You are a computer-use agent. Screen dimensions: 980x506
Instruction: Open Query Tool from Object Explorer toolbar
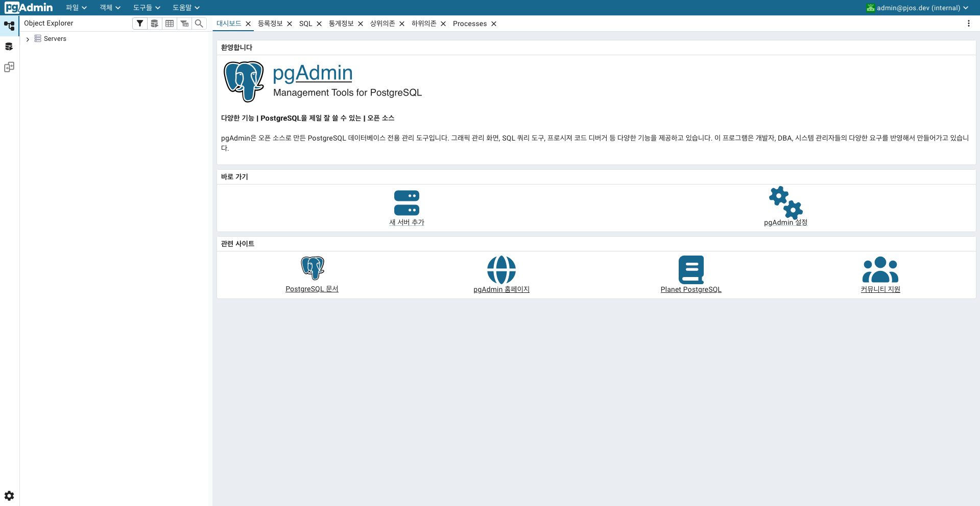point(155,24)
